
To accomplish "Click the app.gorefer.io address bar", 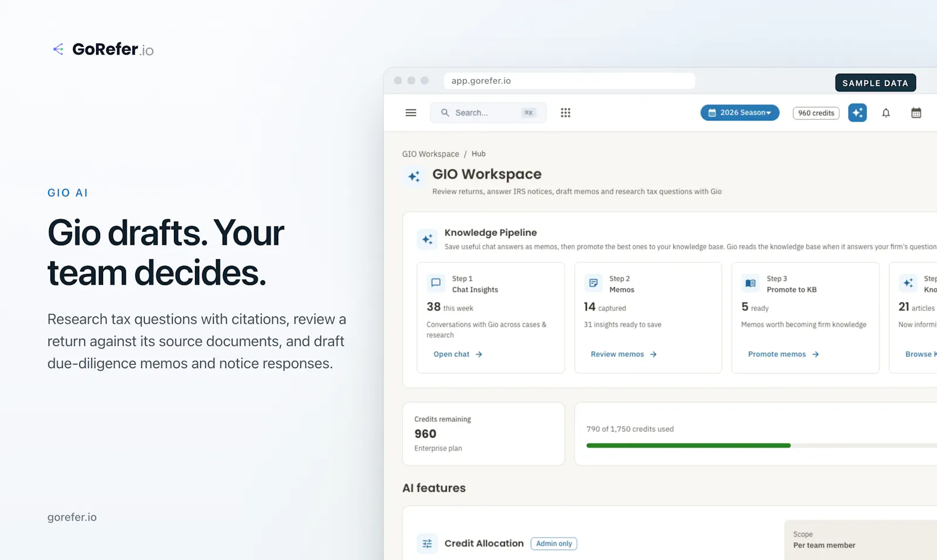I will click(x=569, y=81).
